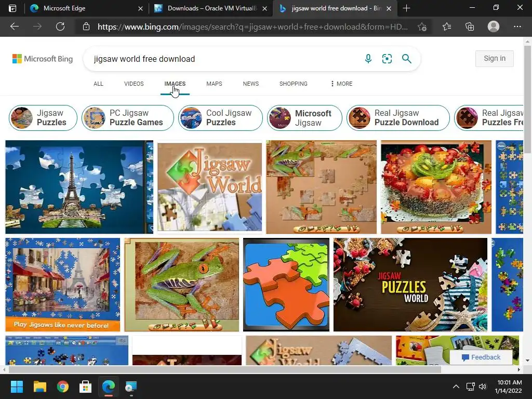Viewport: 532px width, 399px height.
Task: Search using an image (visual search)
Action: coord(387,59)
